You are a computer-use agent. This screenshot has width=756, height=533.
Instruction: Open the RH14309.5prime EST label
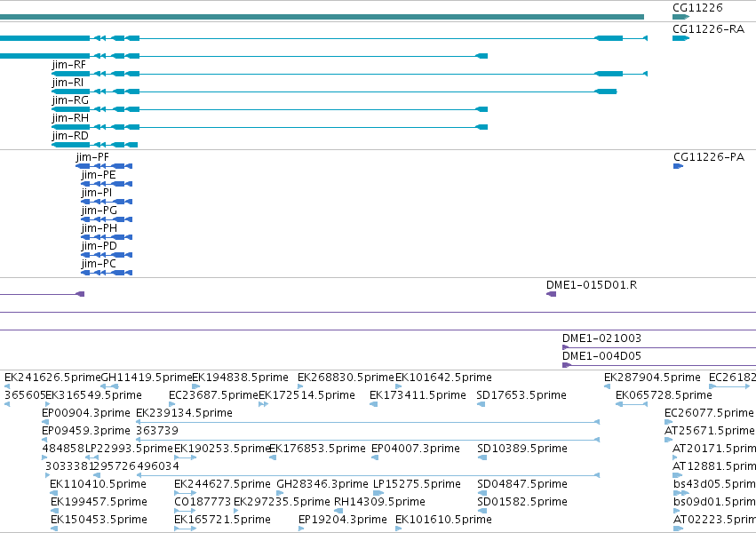[379, 502]
